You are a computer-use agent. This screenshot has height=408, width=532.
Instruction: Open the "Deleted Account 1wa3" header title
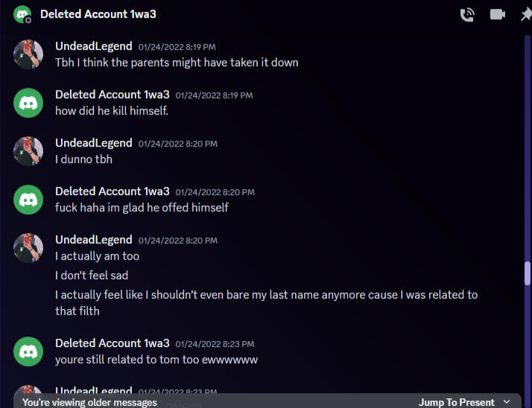click(x=98, y=14)
